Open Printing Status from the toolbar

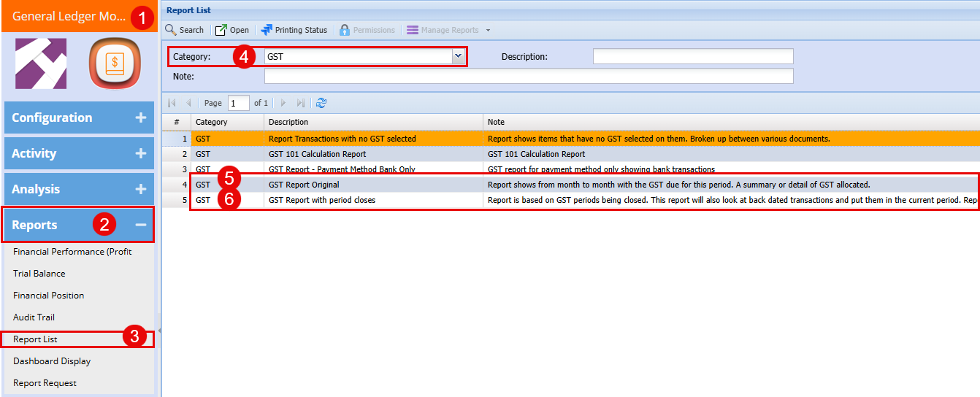pyautogui.click(x=267, y=30)
